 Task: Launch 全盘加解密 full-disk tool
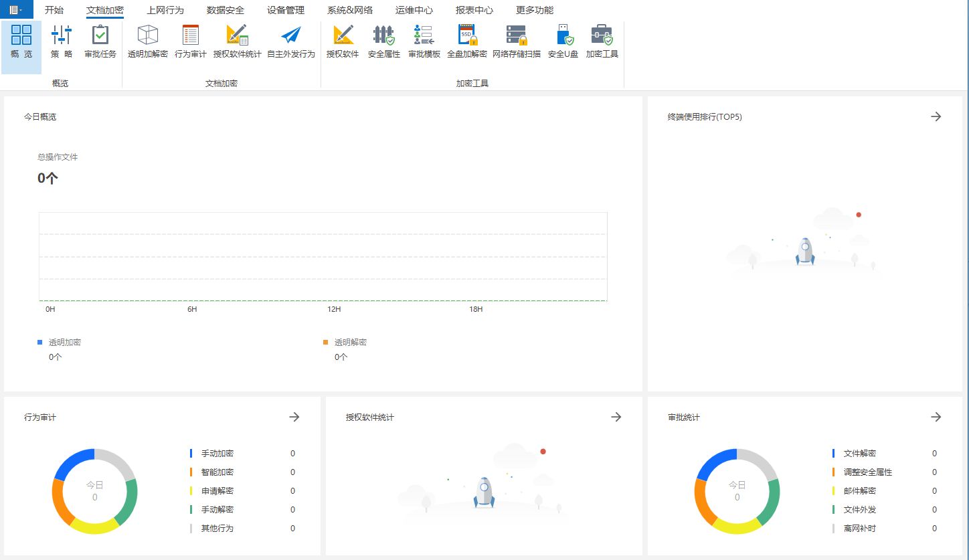(x=467, y=42)
